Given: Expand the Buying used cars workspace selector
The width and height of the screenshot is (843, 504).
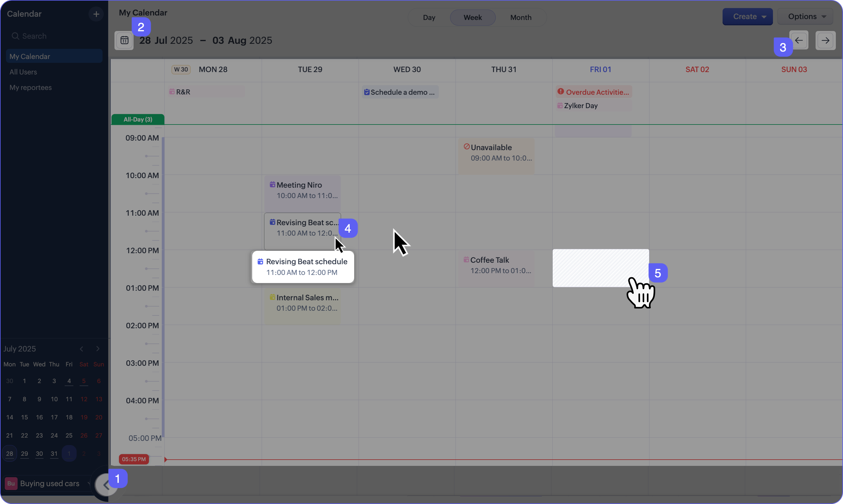Looking at the screenshot, I should click(49, 483).
